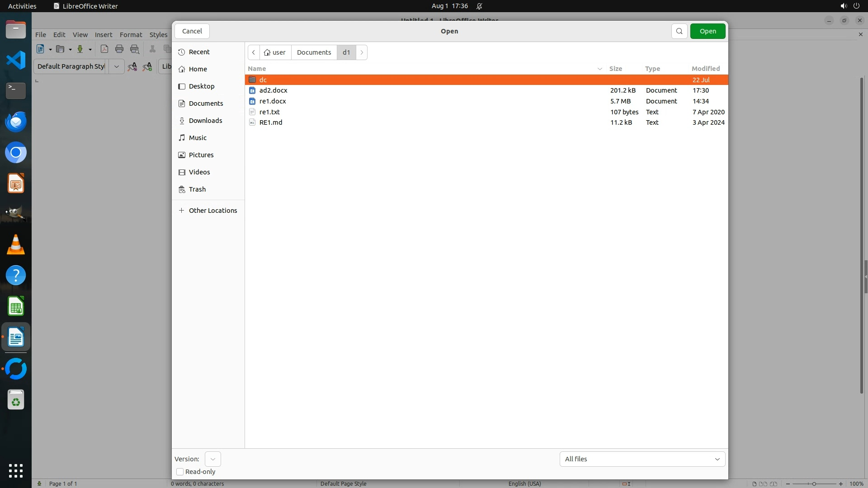
Task: Select the ad2.docx file
Action: point(273,90)
